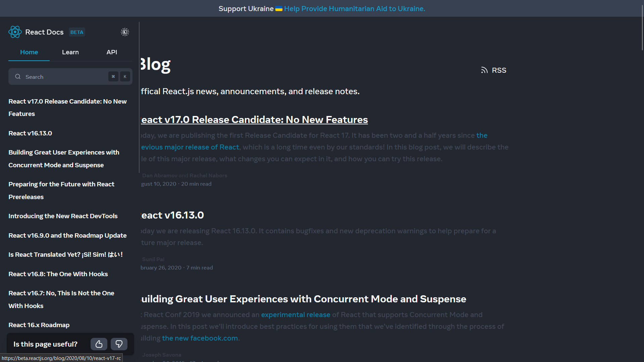The image size is (644, 362).
Task: Open the React v16.13.0 article heading
Action: pyautogui.click(x=172, y=215)
